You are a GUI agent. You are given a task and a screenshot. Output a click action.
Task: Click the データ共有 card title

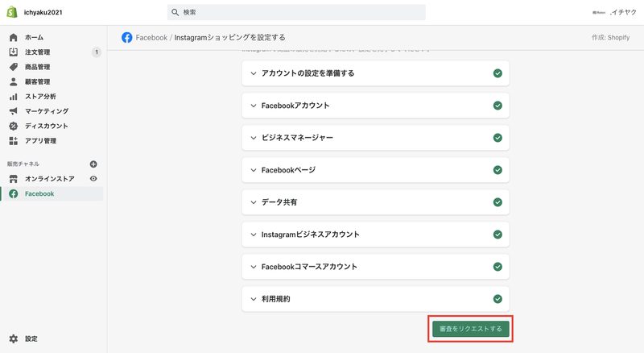pyautogui.click(x=279, y=202)
